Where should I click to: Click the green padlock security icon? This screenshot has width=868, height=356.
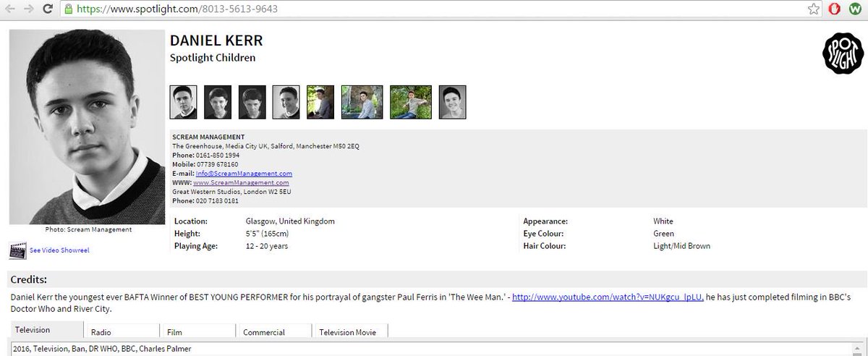(x=68, y=9)
